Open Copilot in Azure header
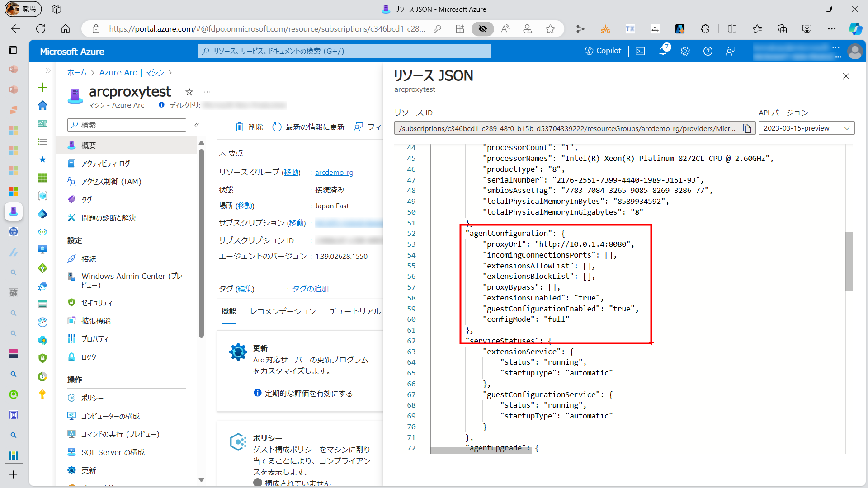The width and height of the screenshot is (868, 488). [x=603, y=51]
